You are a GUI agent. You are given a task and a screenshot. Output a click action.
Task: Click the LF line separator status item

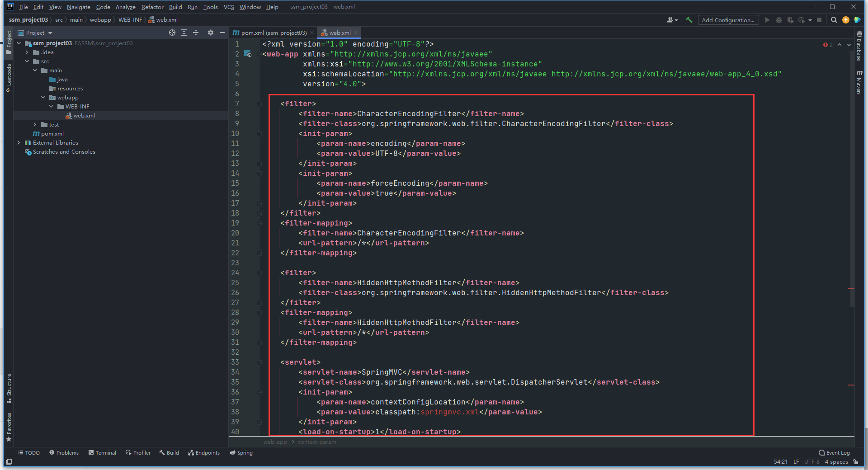pos(796,462)
